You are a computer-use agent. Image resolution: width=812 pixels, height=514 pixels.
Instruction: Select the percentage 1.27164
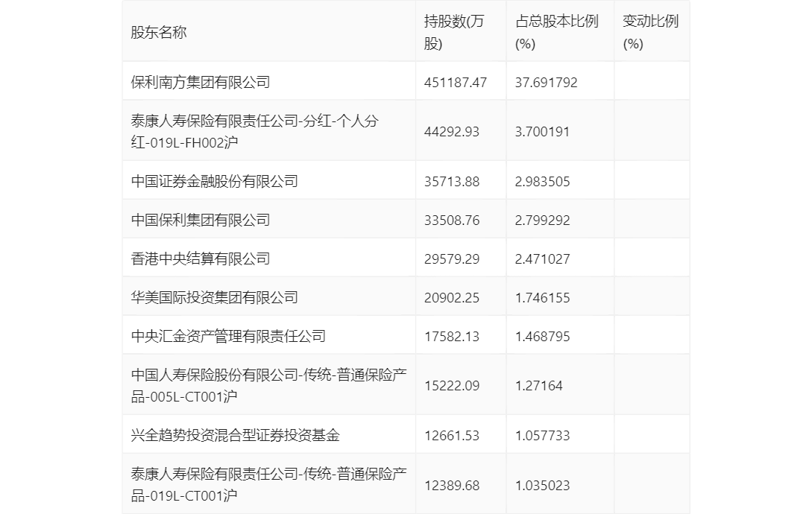[x=538, y=386]
